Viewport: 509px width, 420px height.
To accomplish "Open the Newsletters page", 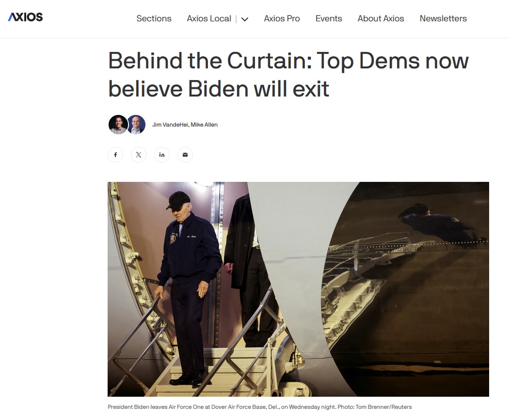I will [x=443, y=18].
